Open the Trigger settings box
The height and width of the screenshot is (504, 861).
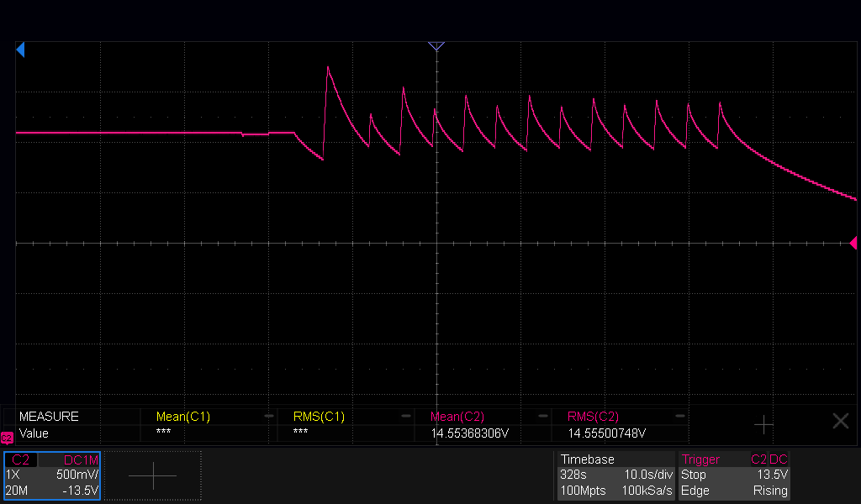735,475
